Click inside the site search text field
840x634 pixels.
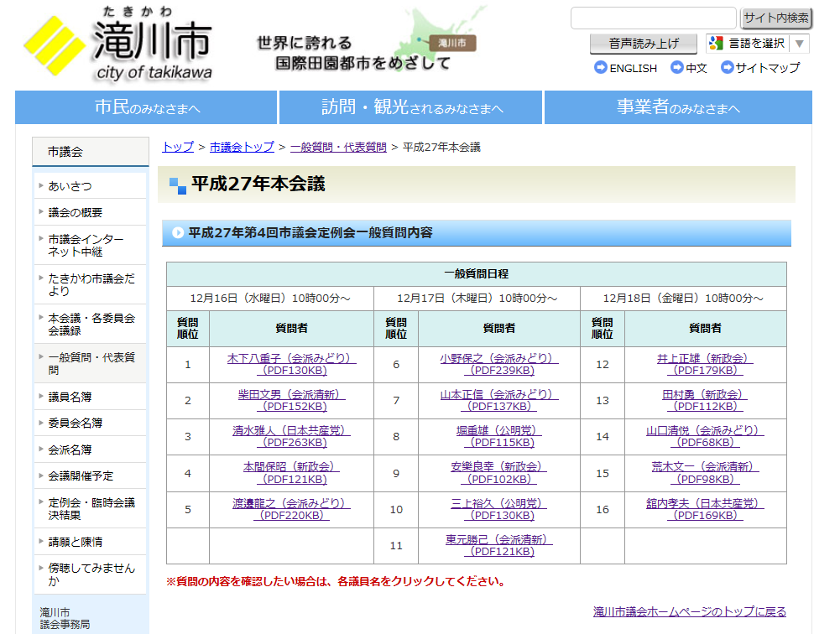pos(653,18)
